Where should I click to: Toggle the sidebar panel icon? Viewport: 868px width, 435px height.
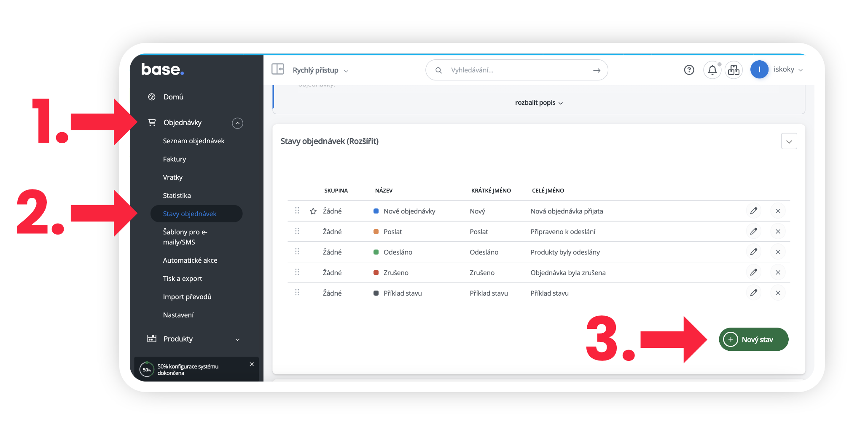(x=278, y=69)
